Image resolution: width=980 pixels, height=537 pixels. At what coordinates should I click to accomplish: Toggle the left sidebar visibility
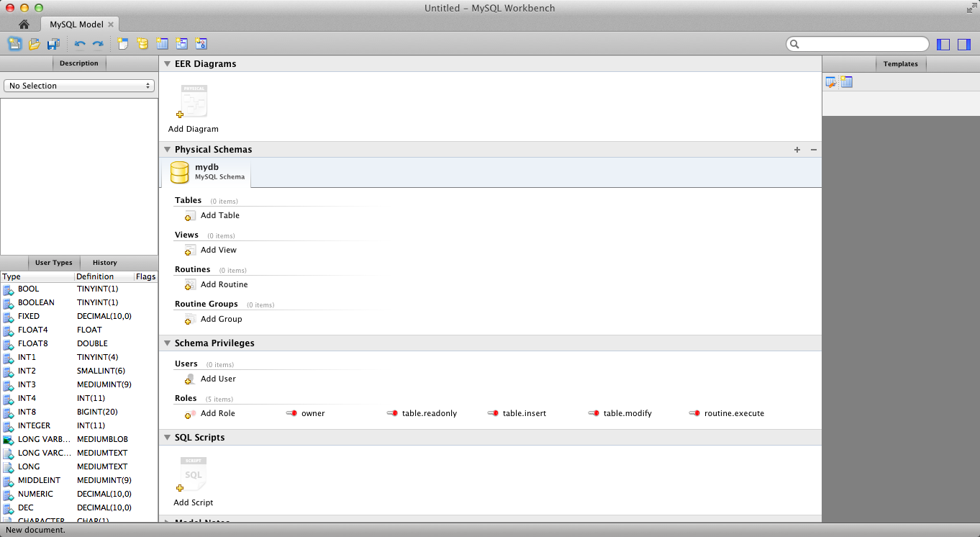pos(943,45)
